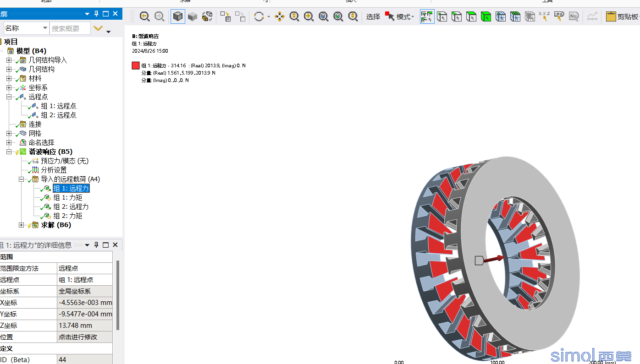Screen dimensions: 640x364
Task: Click the zoom to fit icon
Action: pyautogui.click(x=338, y=16)
